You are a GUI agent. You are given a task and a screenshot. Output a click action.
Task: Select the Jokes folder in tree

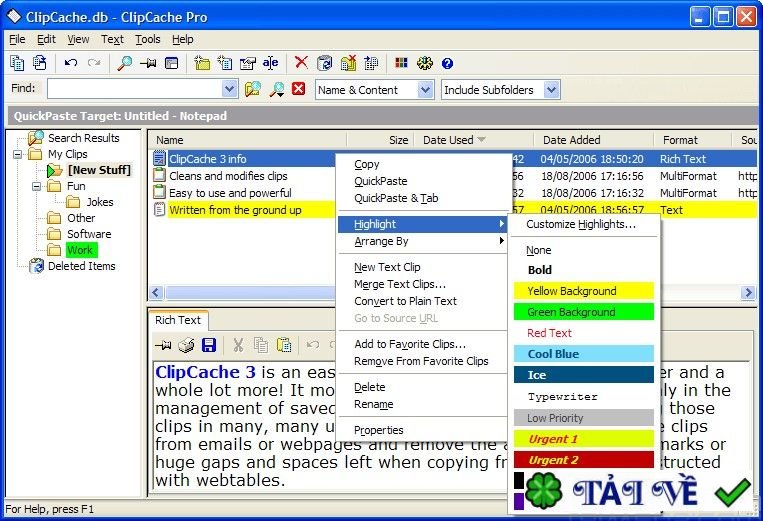[100, 202]
